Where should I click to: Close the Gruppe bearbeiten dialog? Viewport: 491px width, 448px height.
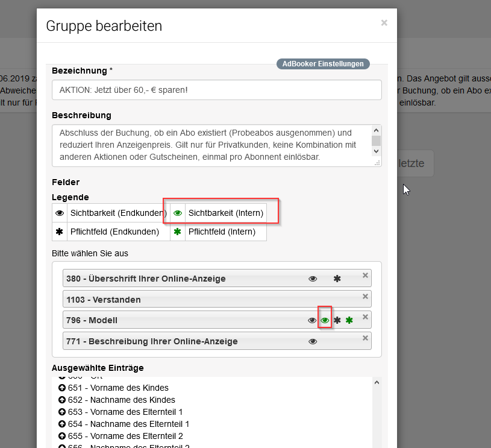(x=384, y=23)
